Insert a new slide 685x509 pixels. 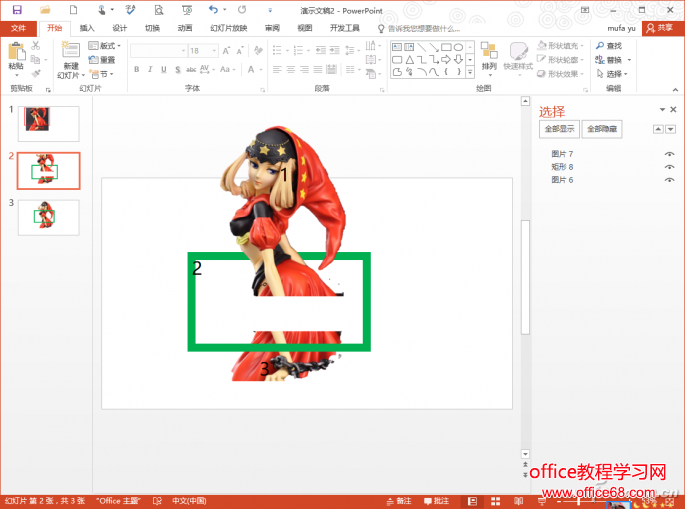pyautogui.click(x=70, y=60)
